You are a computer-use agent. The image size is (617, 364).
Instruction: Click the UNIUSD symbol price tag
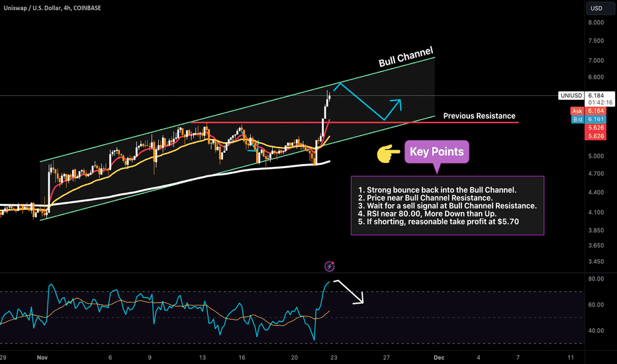pos(571,95)
